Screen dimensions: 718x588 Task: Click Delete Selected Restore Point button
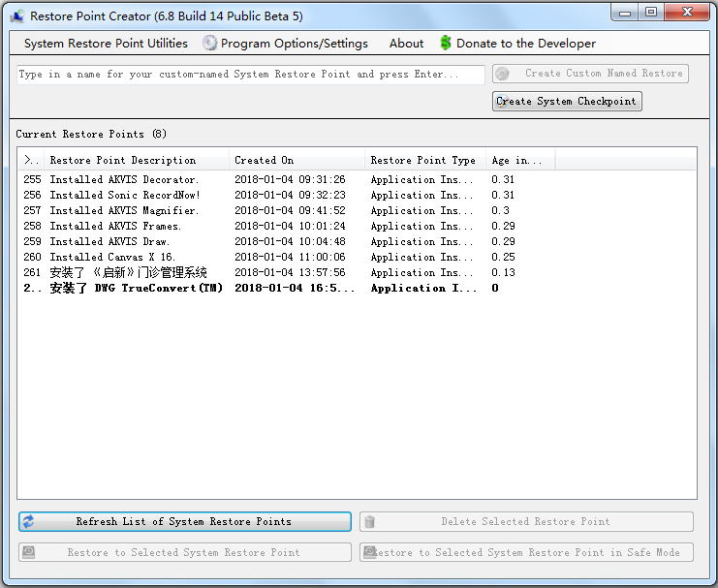pos(526,521)
